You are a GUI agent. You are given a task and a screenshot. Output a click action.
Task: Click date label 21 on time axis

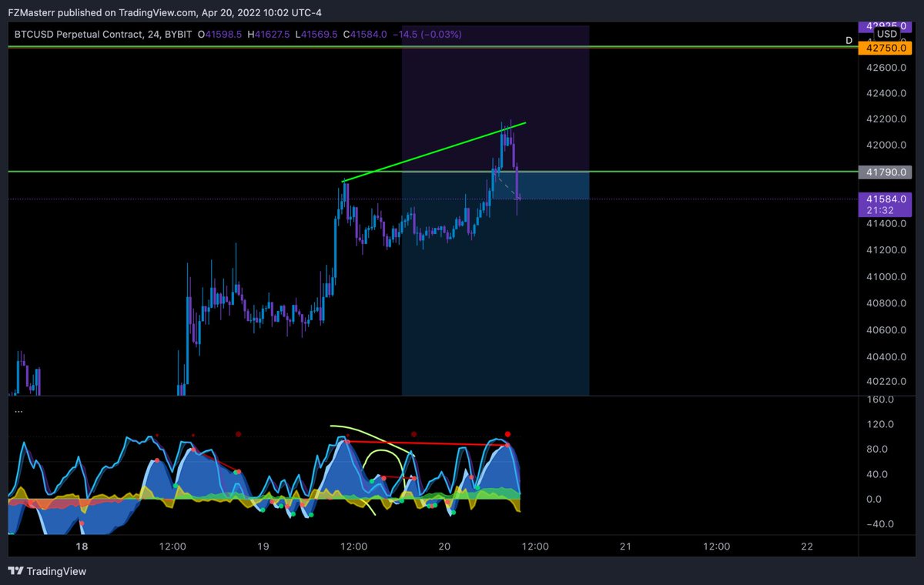(x=625, y=547)
